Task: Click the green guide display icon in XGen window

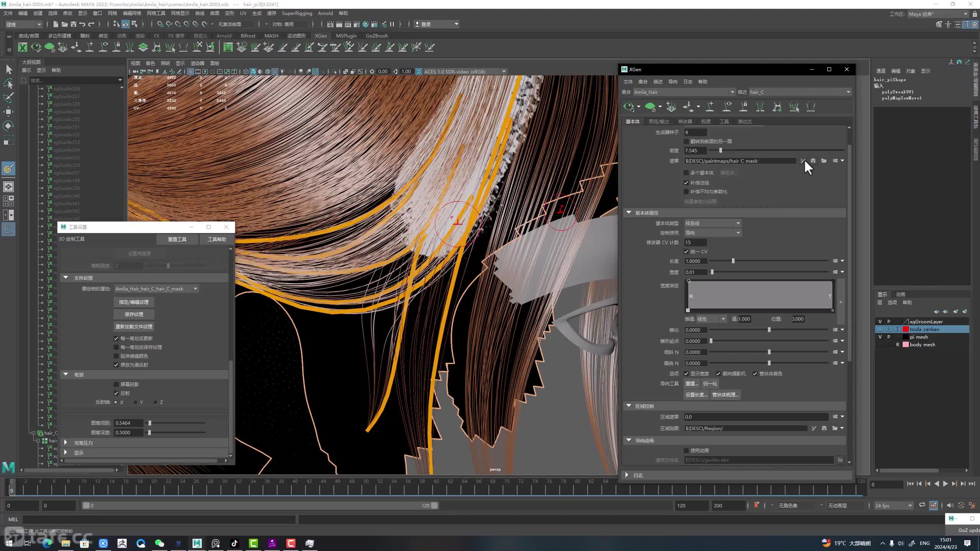Action: 650,107
